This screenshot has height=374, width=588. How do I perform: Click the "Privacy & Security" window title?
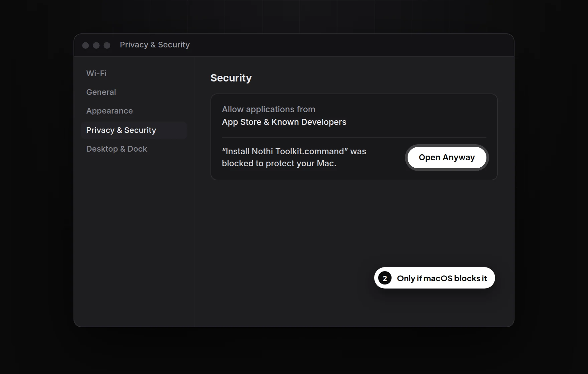click(155, 45)
